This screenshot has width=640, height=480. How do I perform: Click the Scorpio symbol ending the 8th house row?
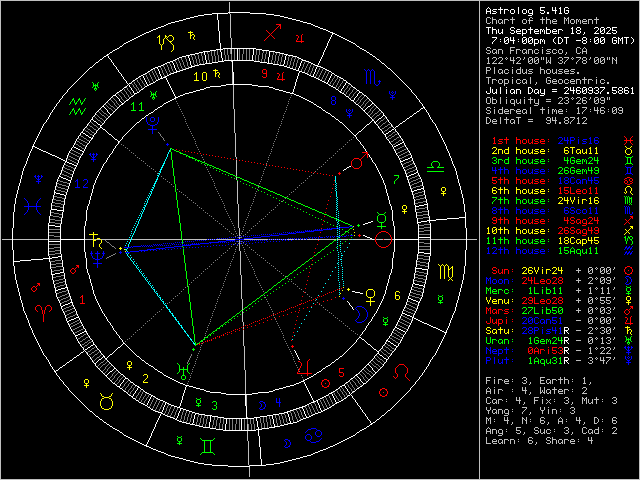[629, 211]
